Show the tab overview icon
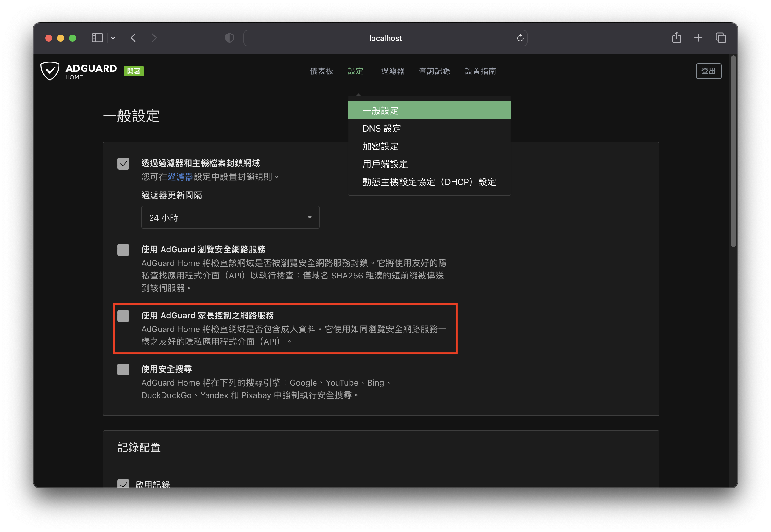The height and width of the screenshot is (532, 771). tap(721, 38)
